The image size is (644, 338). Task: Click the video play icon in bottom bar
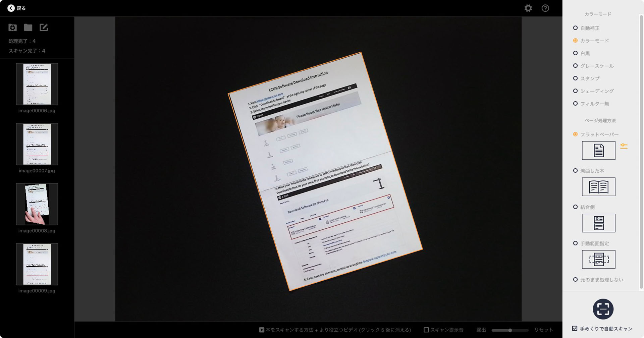262,330
